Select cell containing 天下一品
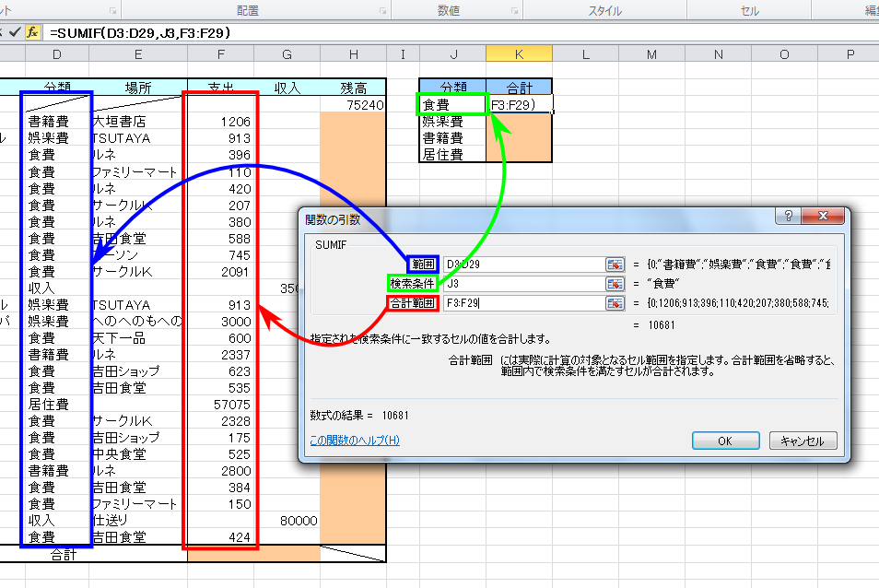 point(138,338)
